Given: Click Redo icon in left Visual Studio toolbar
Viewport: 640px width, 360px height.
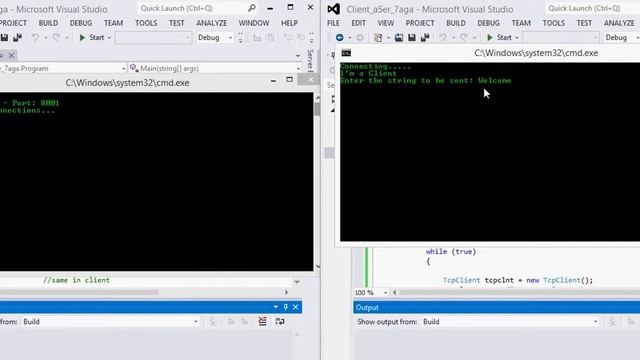Looking at the screenshot, I should 56,38.
